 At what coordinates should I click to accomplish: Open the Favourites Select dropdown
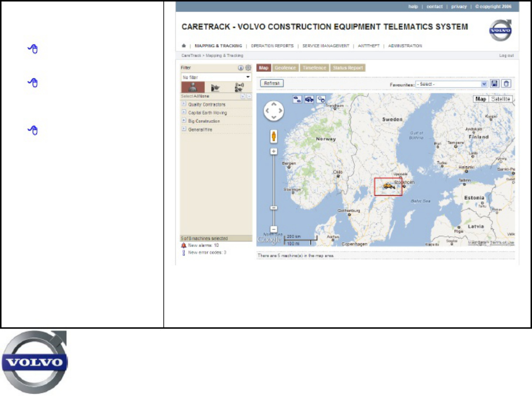452,84
